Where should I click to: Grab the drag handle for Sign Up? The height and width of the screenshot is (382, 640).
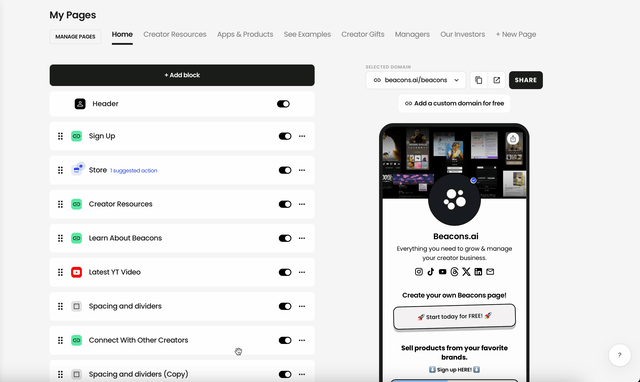[x=60, y=136]
